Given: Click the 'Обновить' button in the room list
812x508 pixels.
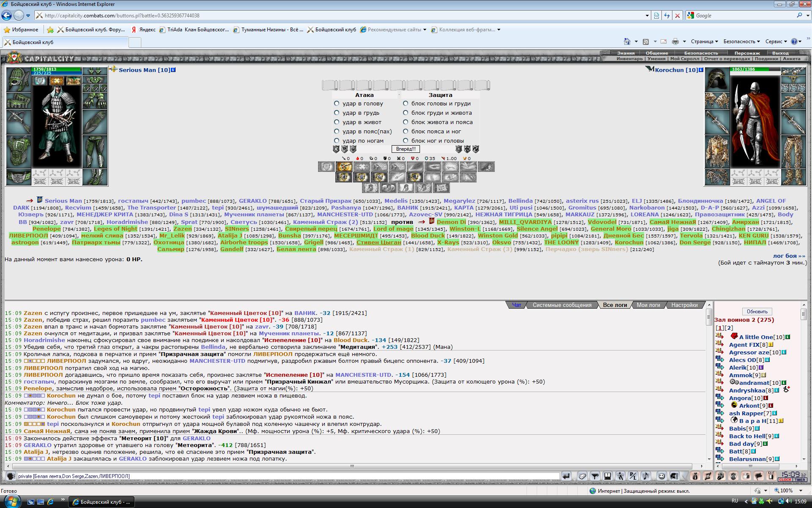Looking at the screenshot, I should click(x=757, y=311).
